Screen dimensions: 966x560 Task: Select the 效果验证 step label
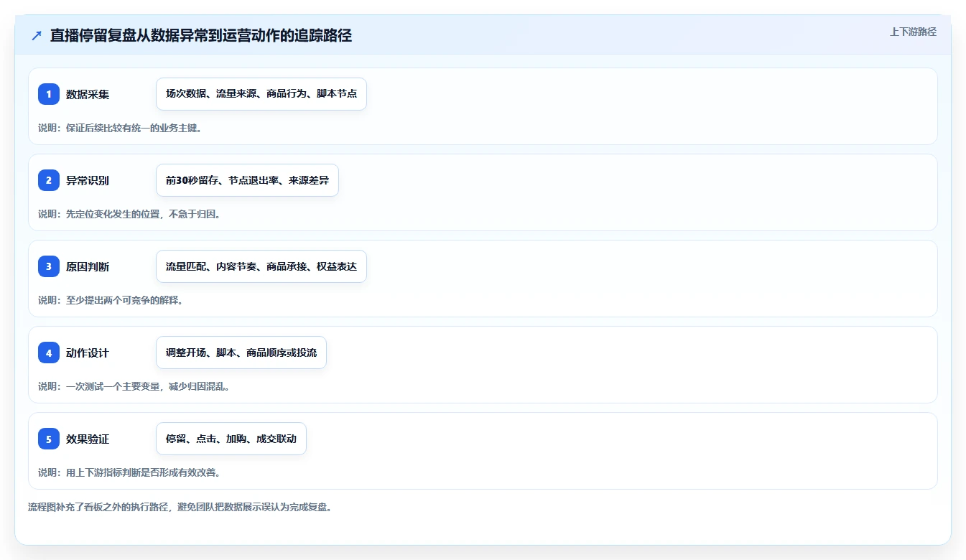click(88, 439)
